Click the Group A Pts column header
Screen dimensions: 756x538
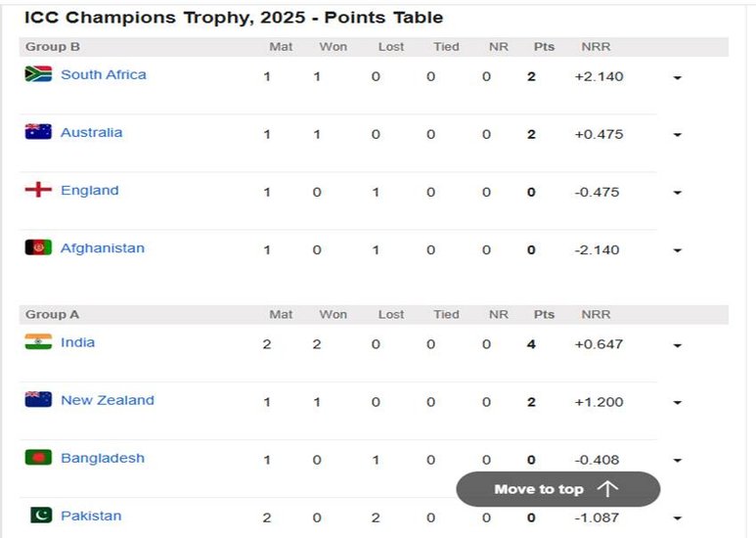(x=544, y=315)
